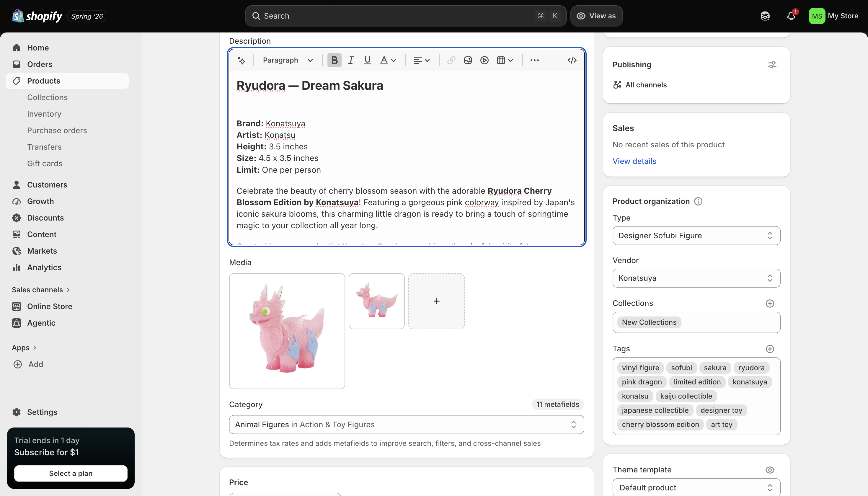The image size is (868, 496).
Task: Open the Analytics section
Action: [x=67, y=267]
